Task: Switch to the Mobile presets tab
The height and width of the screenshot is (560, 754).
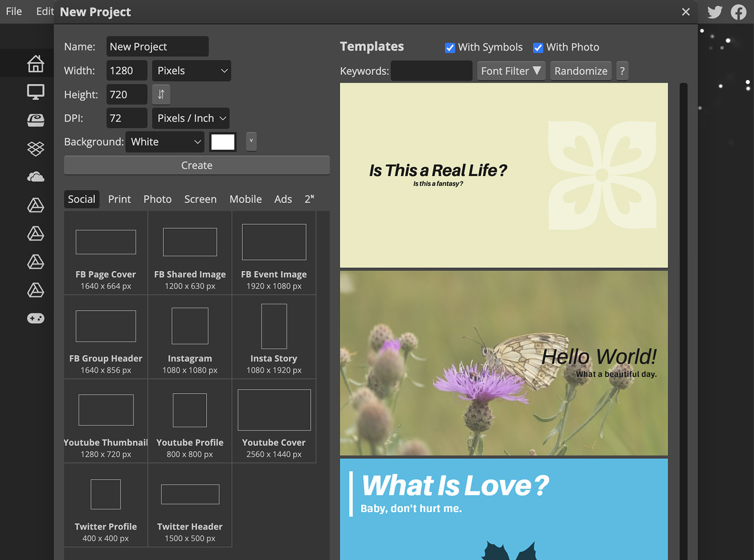Action: pos(245,199)
